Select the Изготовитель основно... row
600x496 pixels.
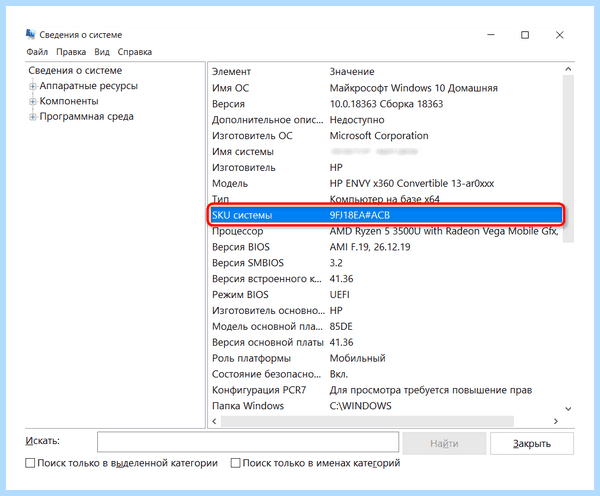[386, 310]
